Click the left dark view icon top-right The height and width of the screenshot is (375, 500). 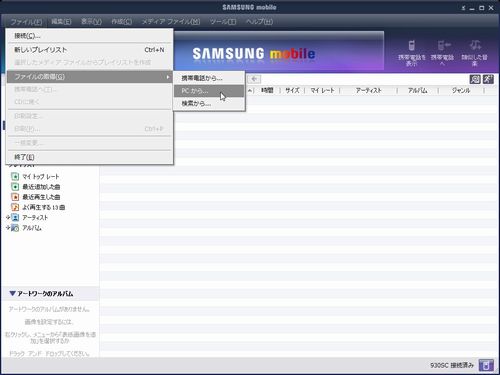pos(475,79)
